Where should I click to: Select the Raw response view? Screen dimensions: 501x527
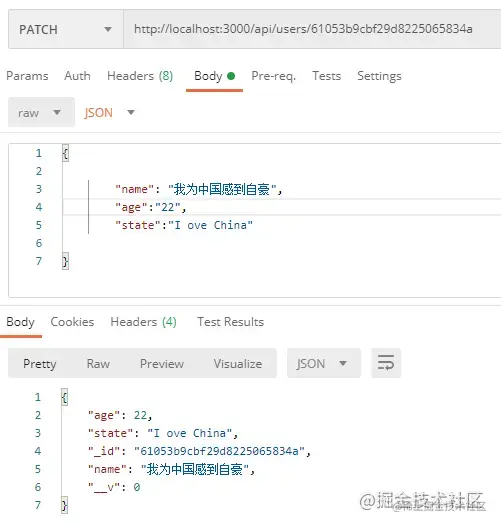(98, 364)
